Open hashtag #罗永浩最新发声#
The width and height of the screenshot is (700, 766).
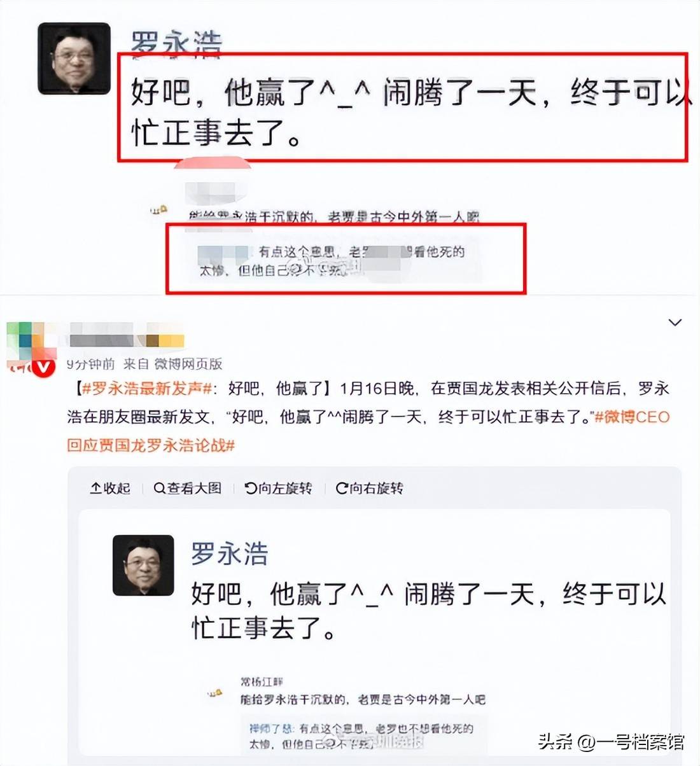tap(146, 389)
